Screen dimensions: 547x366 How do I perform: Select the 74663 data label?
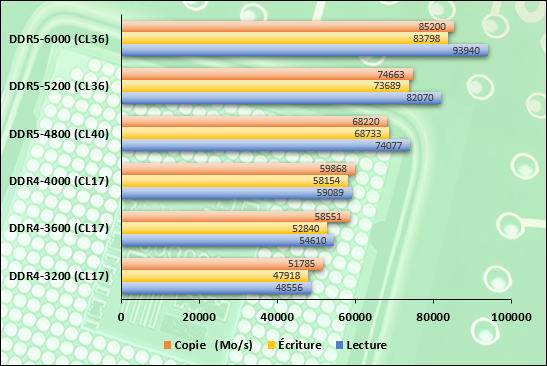[391, 74]
